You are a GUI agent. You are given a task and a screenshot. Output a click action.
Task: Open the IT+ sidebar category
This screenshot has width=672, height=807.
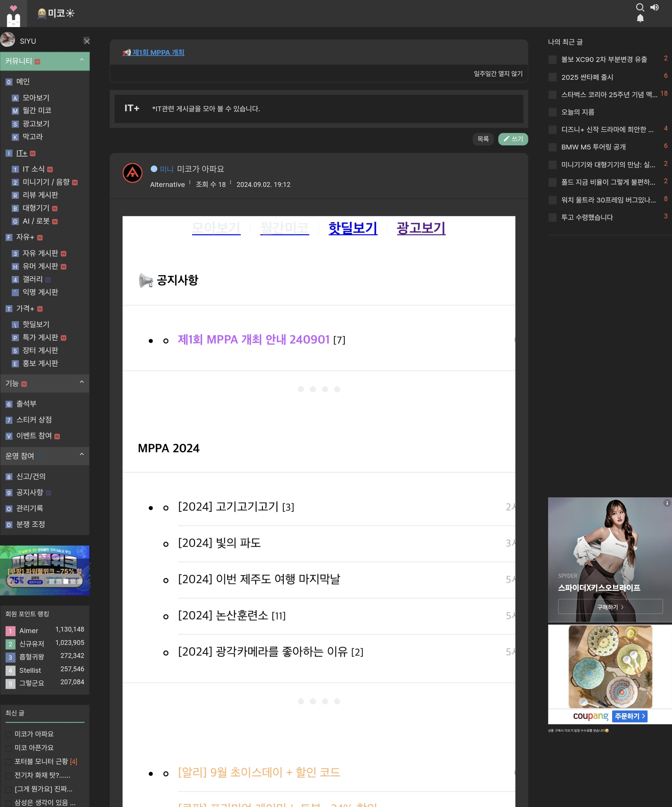(x=22, y=153)
